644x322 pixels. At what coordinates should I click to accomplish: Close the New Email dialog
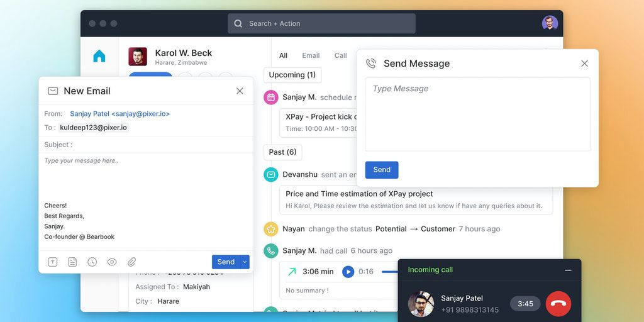point(240,91)
